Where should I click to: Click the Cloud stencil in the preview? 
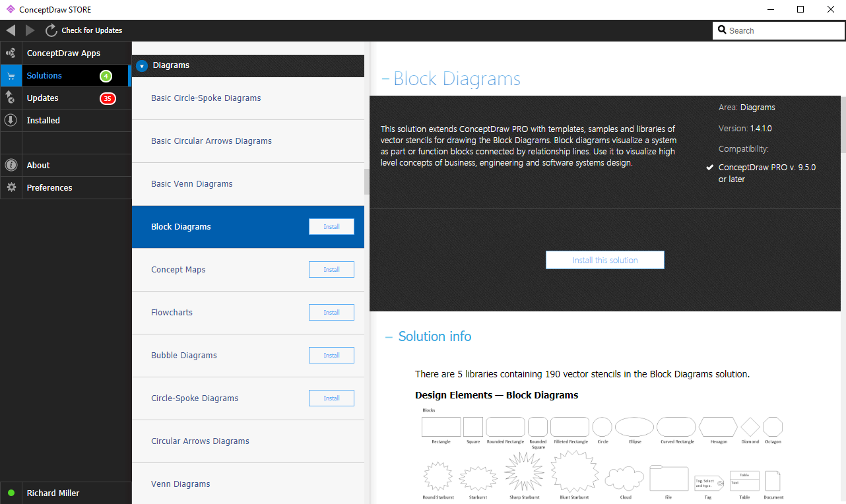(x=624, y=478)
